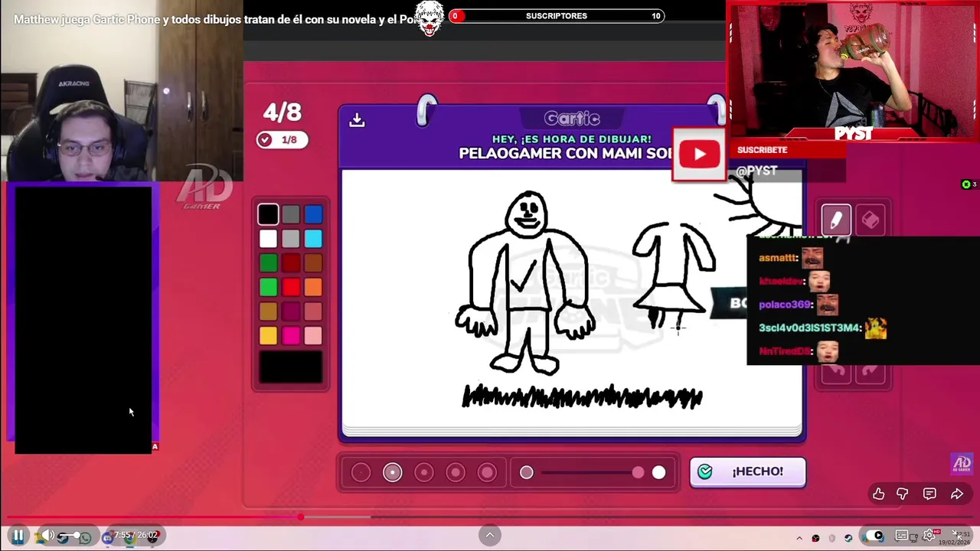Viewport: 980px width, 551px height.
Task: Dislike the video with thumbs down
Action: tap(903, 494)
